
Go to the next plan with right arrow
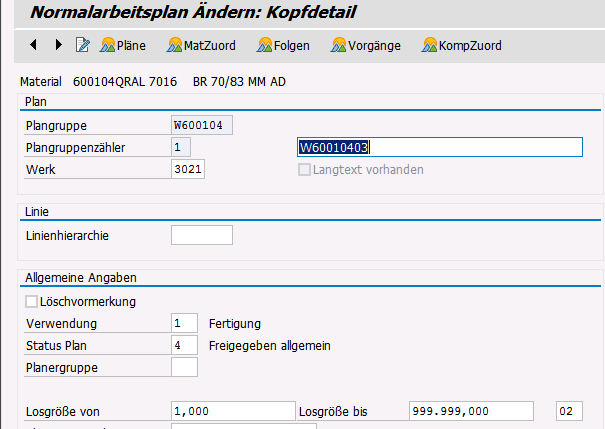tap(58, 45)
